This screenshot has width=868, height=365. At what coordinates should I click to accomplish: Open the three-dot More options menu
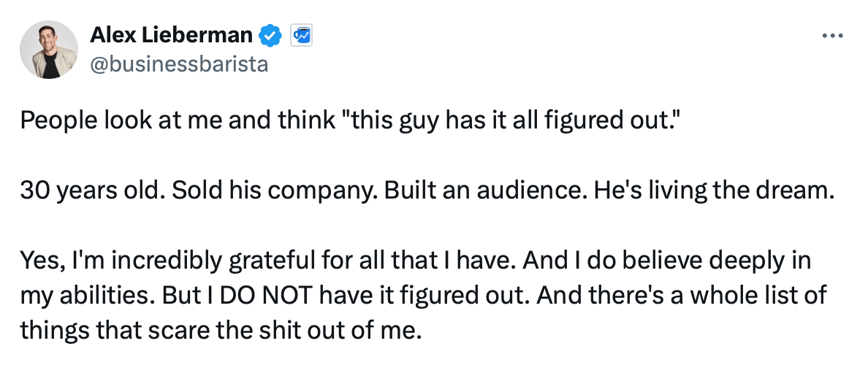point(834,35)
